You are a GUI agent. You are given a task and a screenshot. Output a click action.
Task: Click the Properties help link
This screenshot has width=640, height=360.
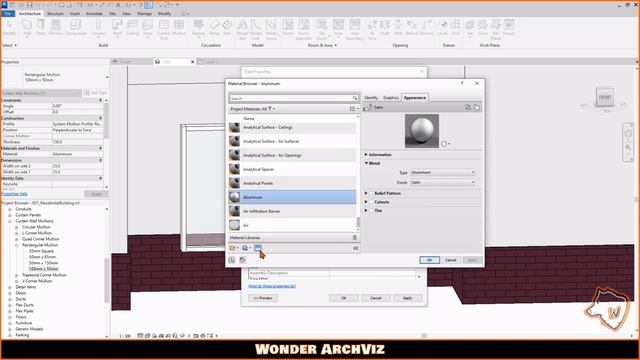[14, 194]
